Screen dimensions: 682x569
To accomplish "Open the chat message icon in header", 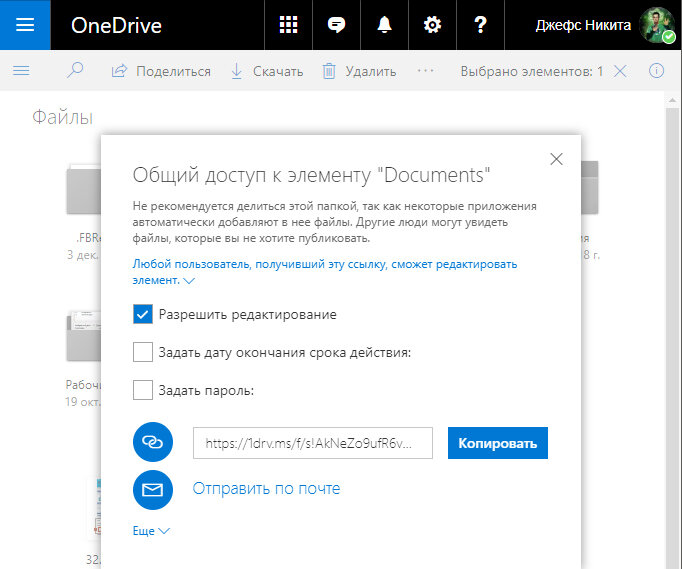I will click(x=336, y=25).
